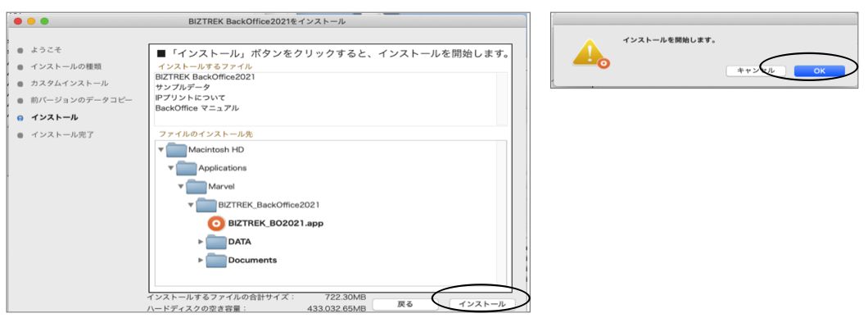Collapse the Marvel folder triangle
This screenshot has height=318, width=868.
click(x=181, y=186)
